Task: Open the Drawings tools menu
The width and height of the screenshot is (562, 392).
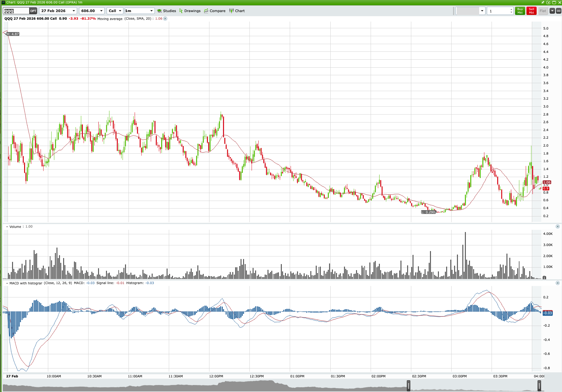Action: pyautogui.click(x=190, y=11)
